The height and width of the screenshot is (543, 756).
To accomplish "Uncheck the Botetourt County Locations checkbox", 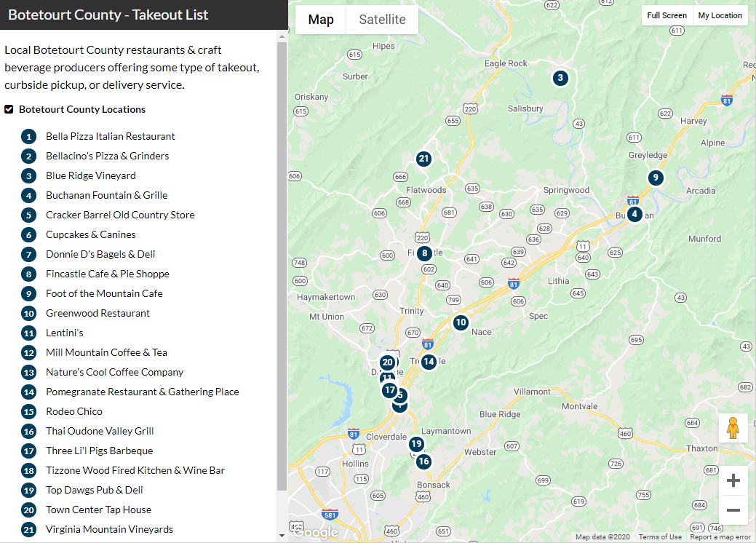I will click(x=9, y=109).
